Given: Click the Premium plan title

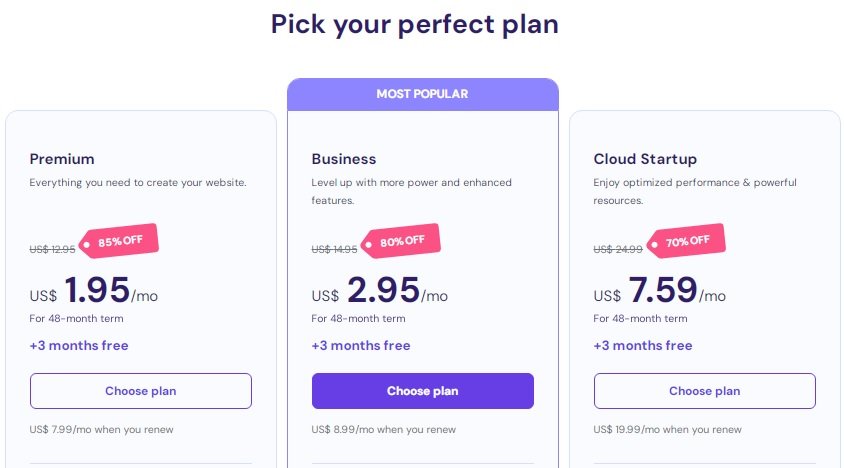Looking at the screenshot, I should tap(62, 159).
